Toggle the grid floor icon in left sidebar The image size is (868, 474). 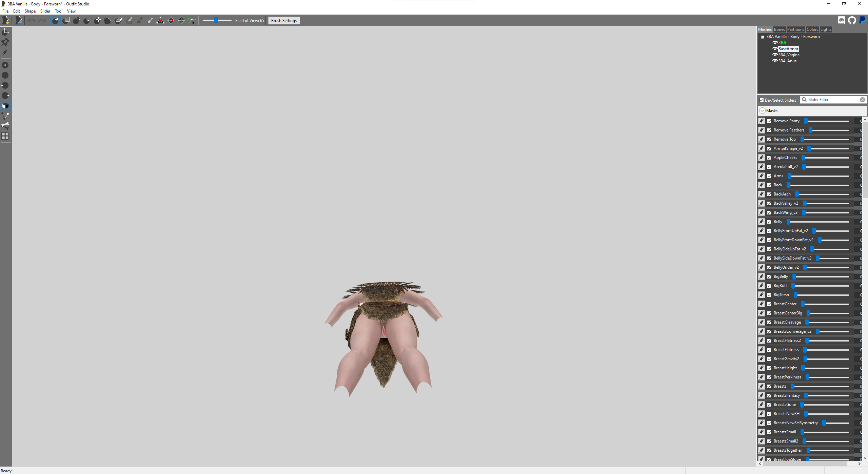[x=5, y=136]
